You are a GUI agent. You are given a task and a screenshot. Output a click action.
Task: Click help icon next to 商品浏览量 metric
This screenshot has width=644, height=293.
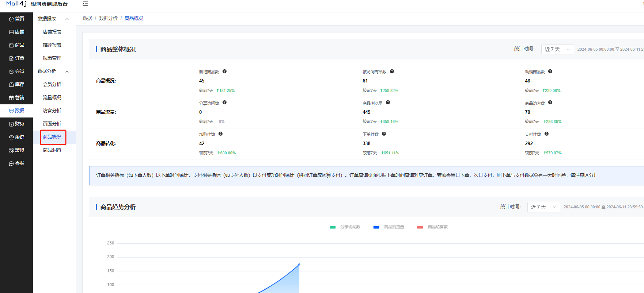pos(388,103)
